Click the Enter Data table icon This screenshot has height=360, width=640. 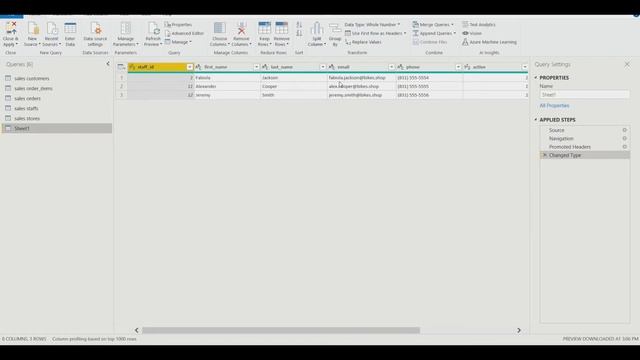point(70,28)
